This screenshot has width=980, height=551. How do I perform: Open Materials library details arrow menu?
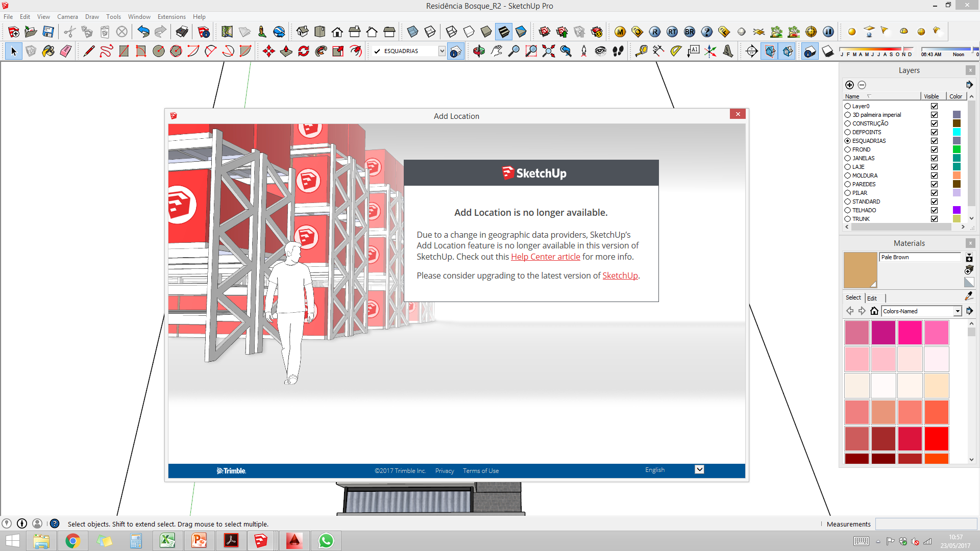pyautogui.click(x=969, y=311)
